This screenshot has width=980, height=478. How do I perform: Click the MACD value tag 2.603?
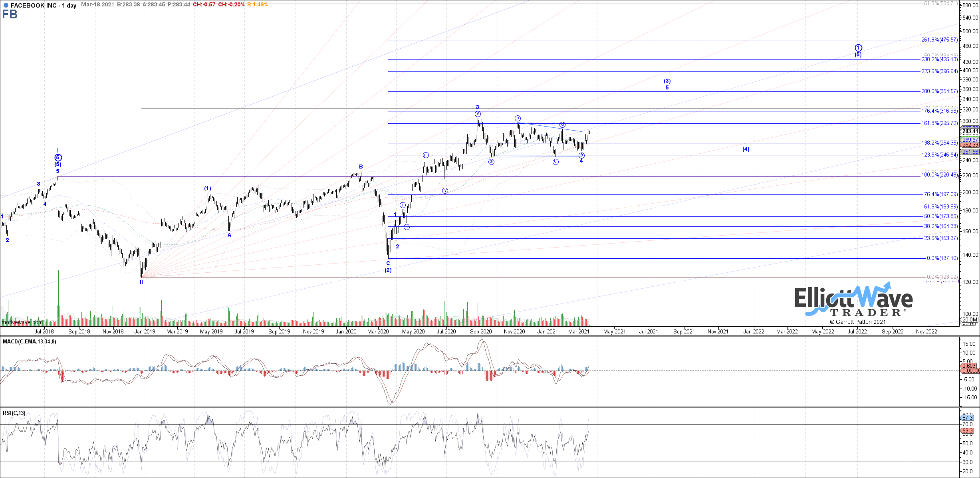(x=969, y=366)
